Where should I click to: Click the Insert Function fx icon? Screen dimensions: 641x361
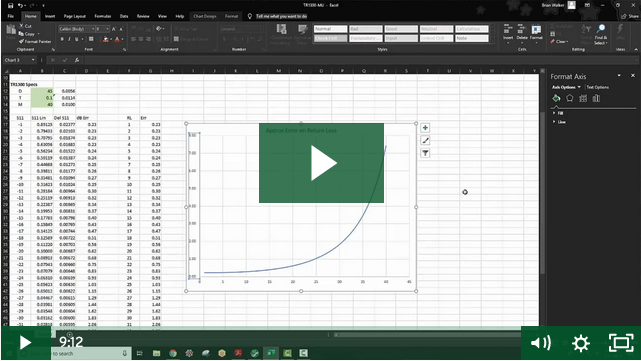tap(77, 60)
